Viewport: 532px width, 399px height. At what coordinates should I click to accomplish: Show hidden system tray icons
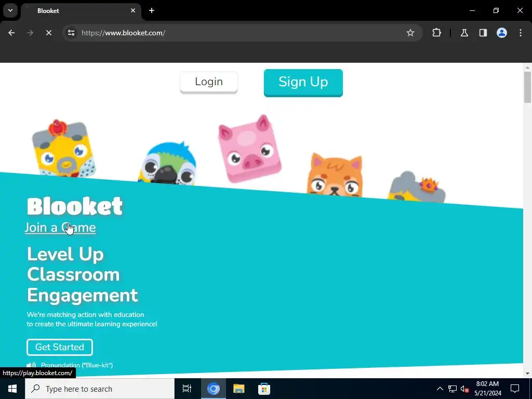(x=440, y=389)
